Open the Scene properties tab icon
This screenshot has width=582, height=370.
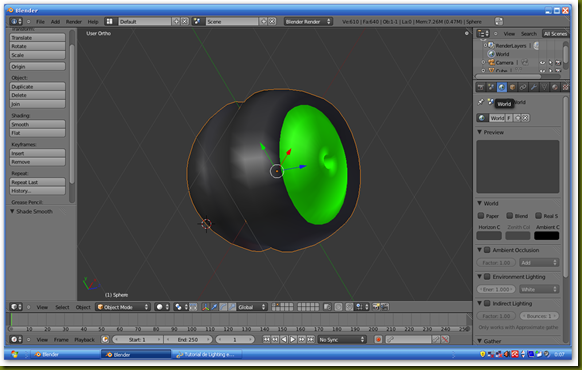[491, 87]
